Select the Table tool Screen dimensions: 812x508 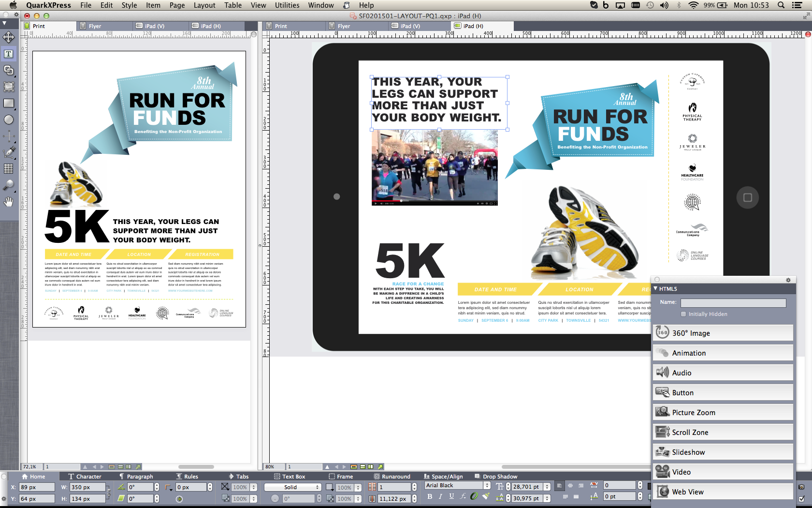8,169
